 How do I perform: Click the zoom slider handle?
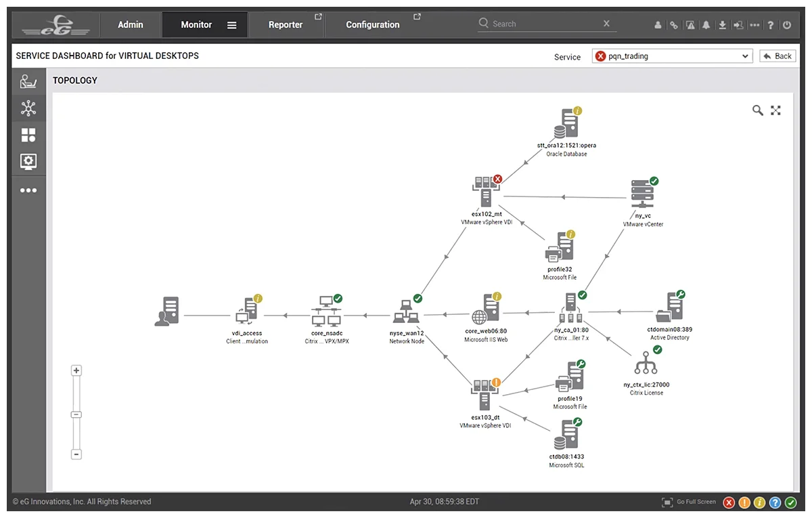[76, 414]
